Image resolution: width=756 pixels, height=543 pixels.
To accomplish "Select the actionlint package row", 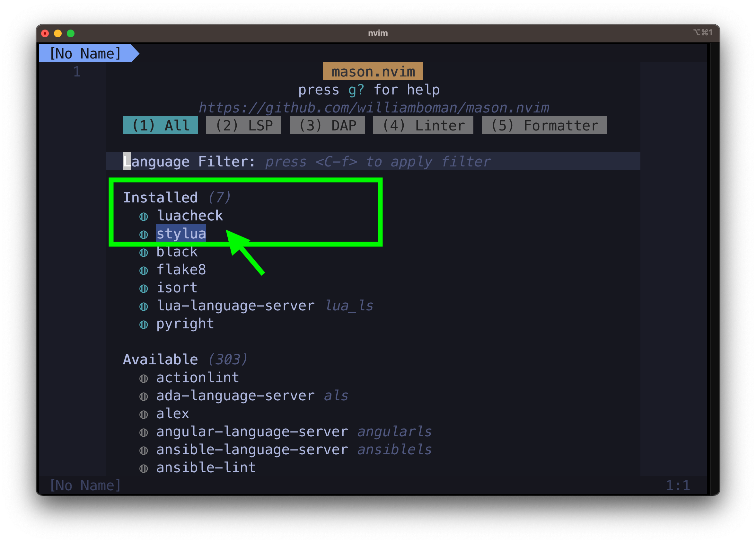I will pyautogui.click(x=198, y=378).
